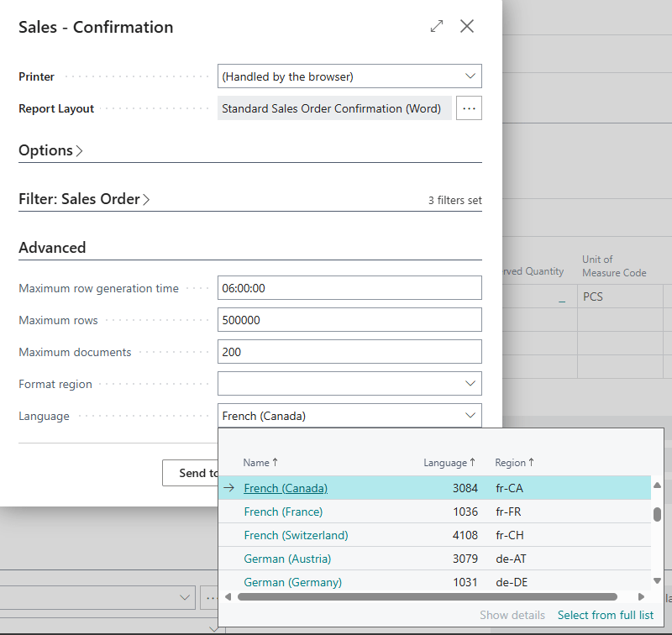Toggle the Language dropdown arrow
The height and width of the screenshot is (635, 672).
[x=470, y=416]
